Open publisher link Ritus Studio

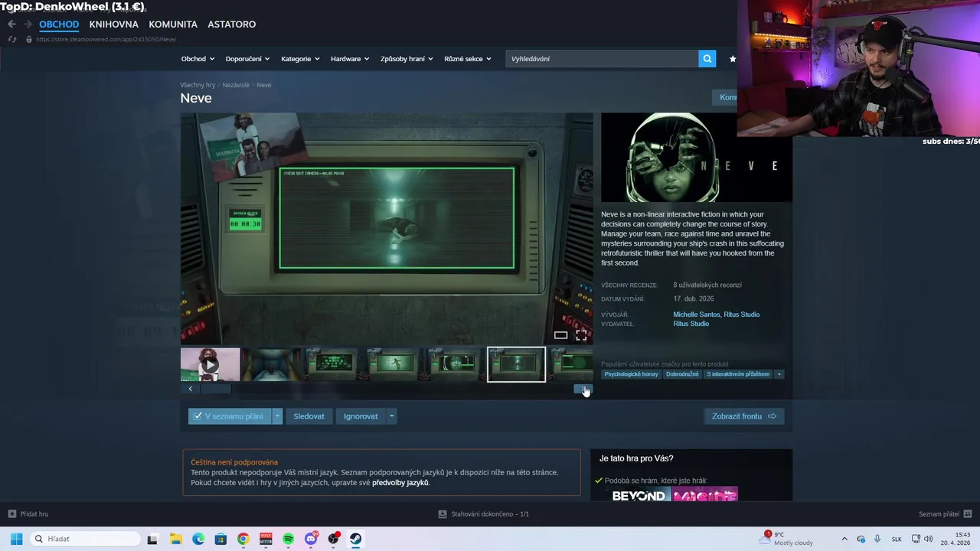click(x=691, y=324)
